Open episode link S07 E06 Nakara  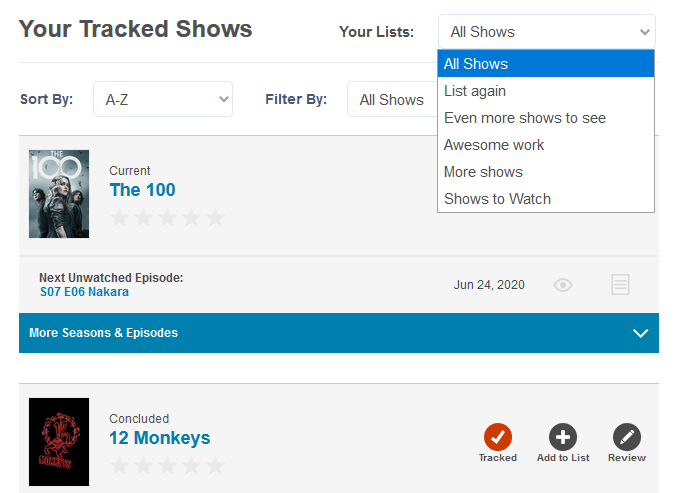coord(84,292)
